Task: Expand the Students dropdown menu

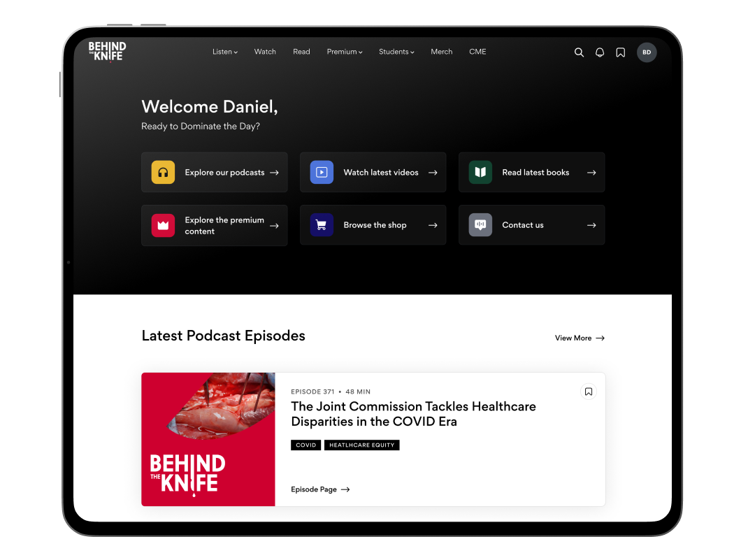Action: (396, 52)
